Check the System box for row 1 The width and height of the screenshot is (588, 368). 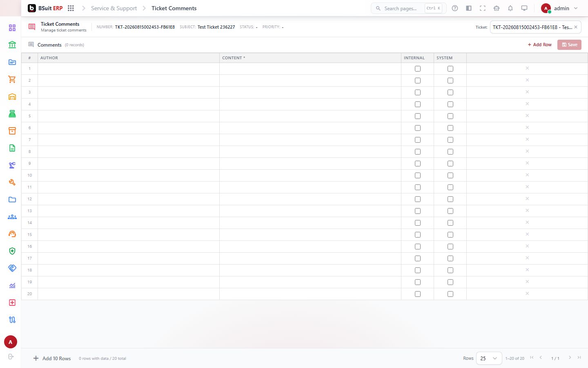pos(450,69)
